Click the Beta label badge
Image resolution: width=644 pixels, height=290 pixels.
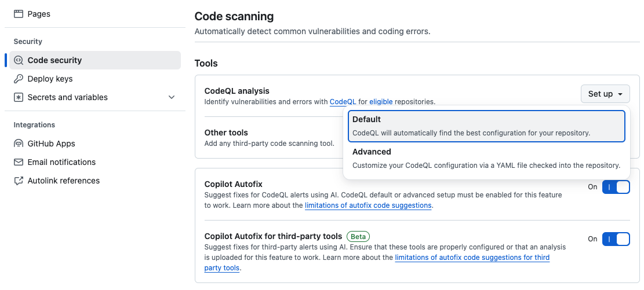pyautogui.click(x=358, y=236)
